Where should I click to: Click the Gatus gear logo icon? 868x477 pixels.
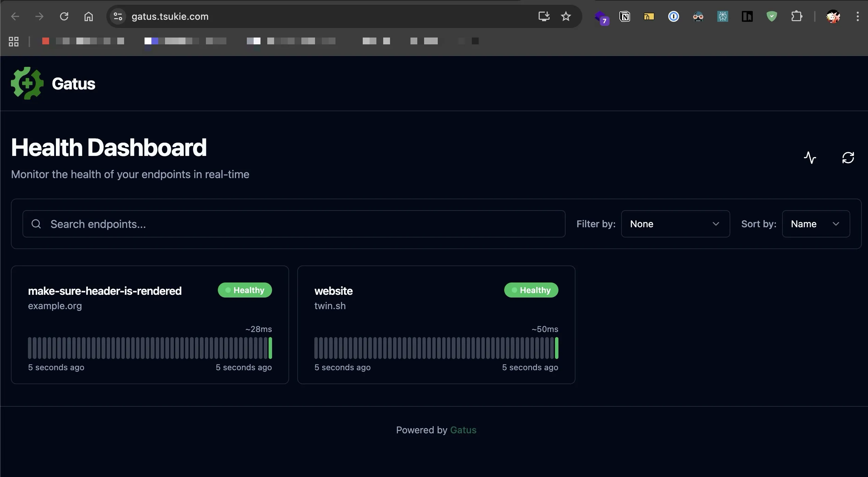pos(27,83)
